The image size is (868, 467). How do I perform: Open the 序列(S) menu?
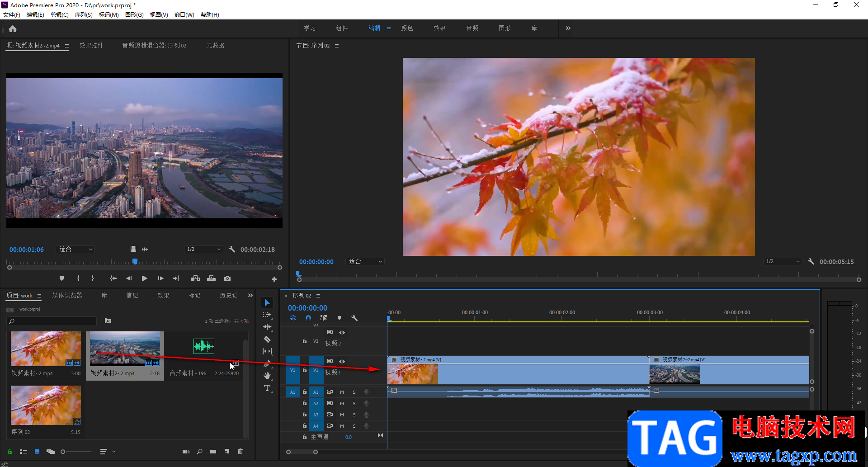click(x=84, y=15)
